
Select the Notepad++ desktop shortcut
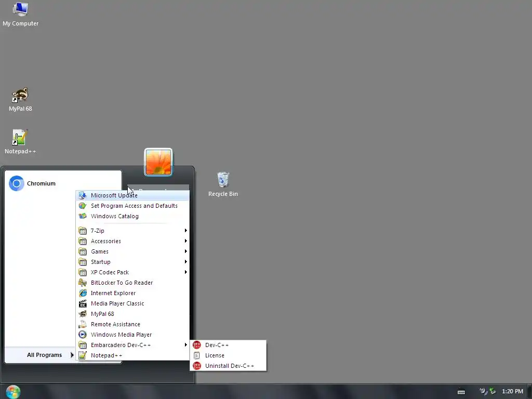tap(20, 142)
